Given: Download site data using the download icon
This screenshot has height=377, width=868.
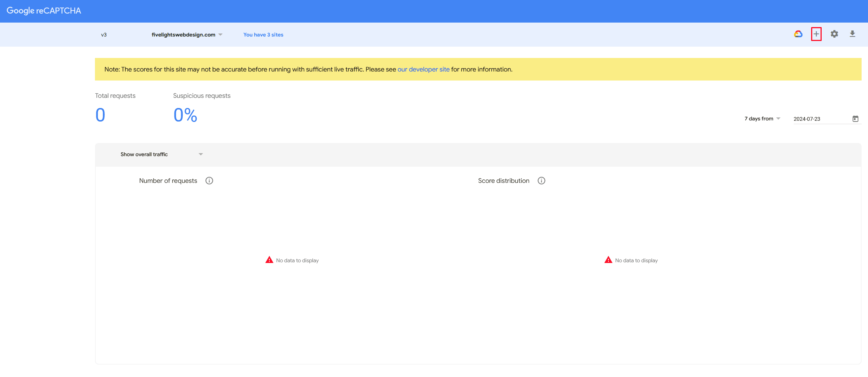Looking at the screenshot, I should [852, 34].
